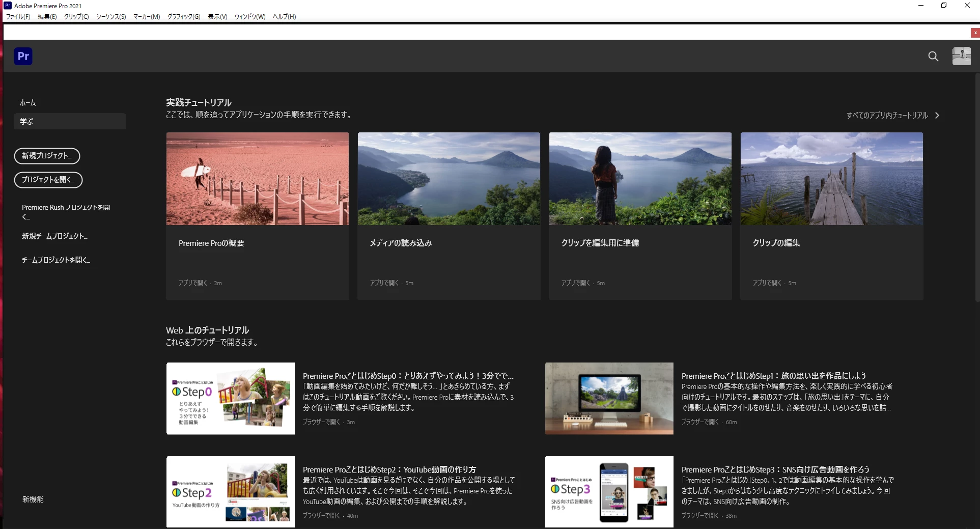The width and height of the screenshot is (980, 529).
Task: Click the Adobe Premiere Pro title bar icon
Action: point(8,6)
